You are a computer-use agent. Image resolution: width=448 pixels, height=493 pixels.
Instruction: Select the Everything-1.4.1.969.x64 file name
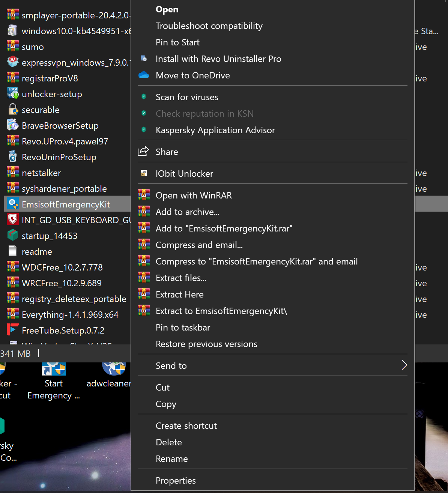click(70, 315)
